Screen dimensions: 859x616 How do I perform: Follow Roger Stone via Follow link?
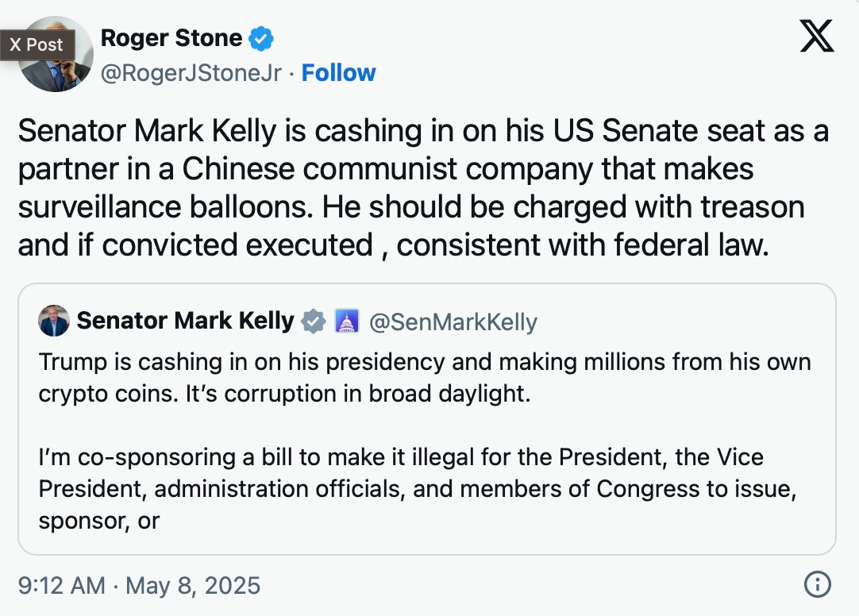click(338, 73)
